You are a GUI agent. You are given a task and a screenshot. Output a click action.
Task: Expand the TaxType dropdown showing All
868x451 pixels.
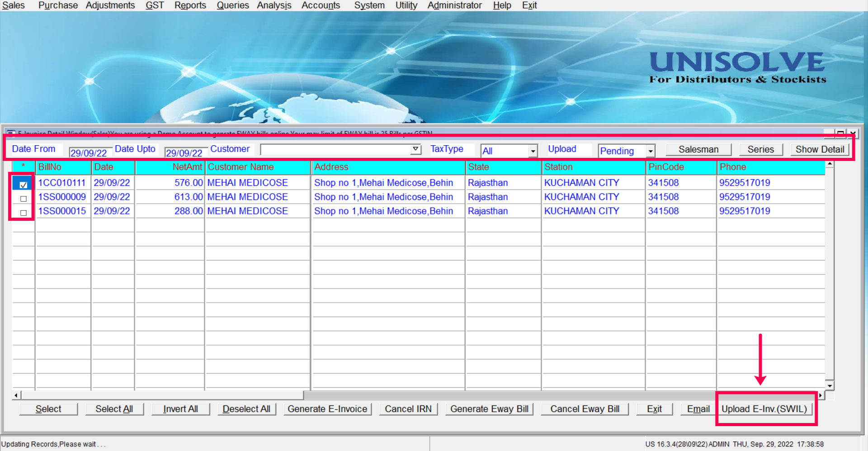click(x=533, y=151)
